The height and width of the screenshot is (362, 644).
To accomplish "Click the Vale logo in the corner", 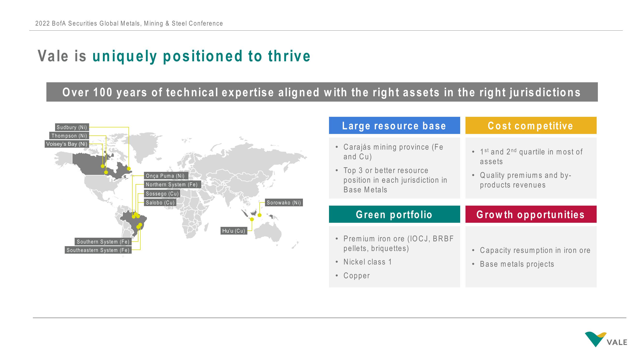I will point(606,339).
